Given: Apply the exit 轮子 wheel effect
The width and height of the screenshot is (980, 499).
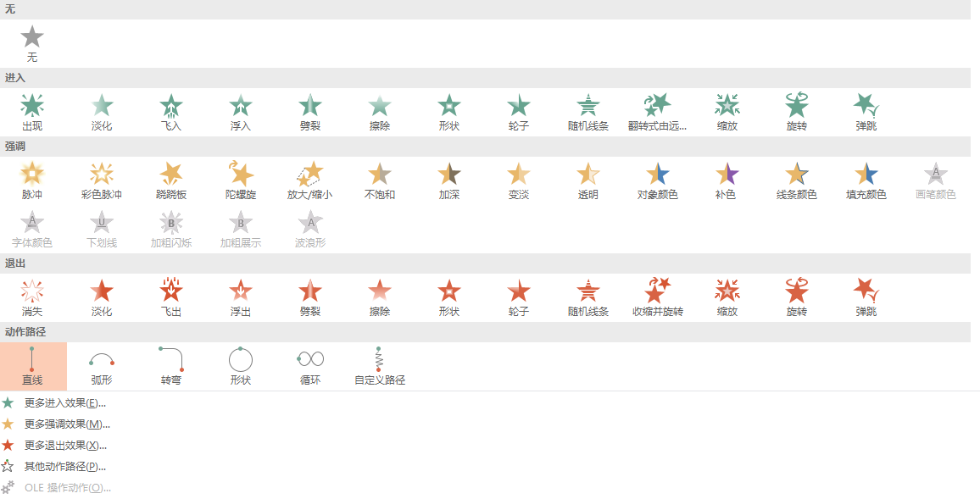Looking at the screenshot, I should [518, 298].
